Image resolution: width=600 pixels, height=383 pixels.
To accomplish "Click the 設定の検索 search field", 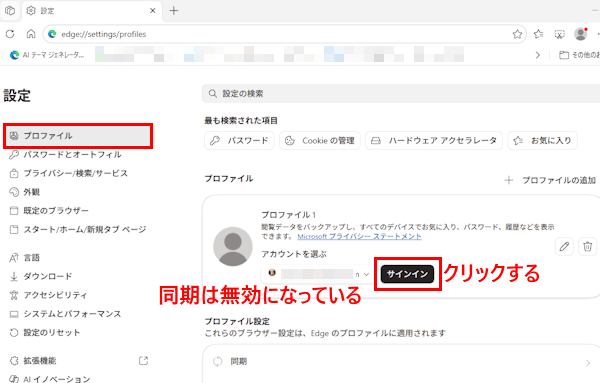I will coord(401,93).
